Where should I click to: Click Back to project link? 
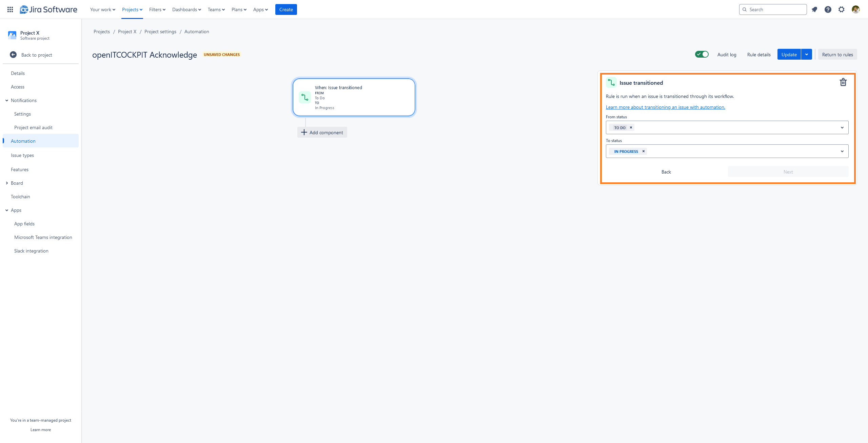(x=37, y=55)
